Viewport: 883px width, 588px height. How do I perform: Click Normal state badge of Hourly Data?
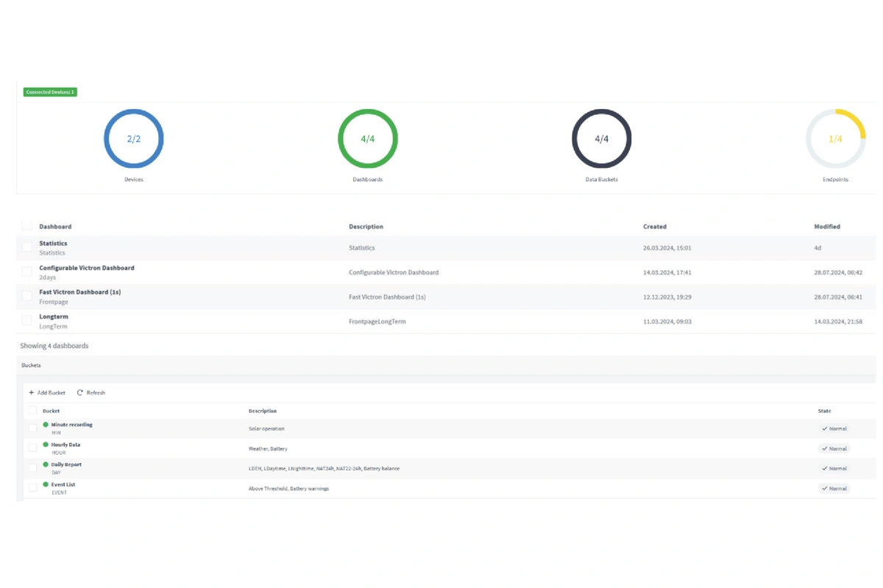pos(834,448)
